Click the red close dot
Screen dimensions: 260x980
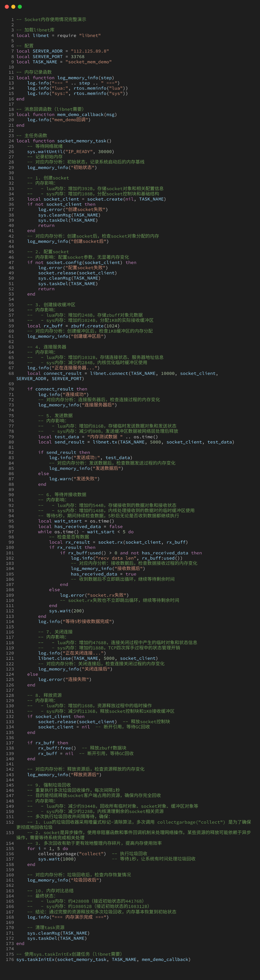point(6,7)
